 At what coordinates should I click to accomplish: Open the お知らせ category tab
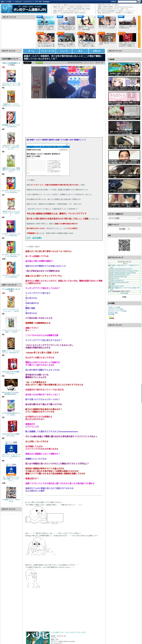pyautogui.click(x=97, y=51)
